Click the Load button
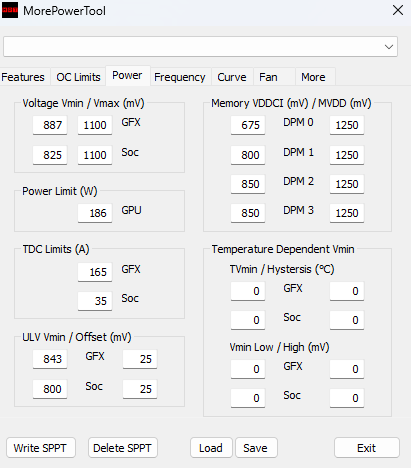The image size is (411, 468). click(211, 448)
